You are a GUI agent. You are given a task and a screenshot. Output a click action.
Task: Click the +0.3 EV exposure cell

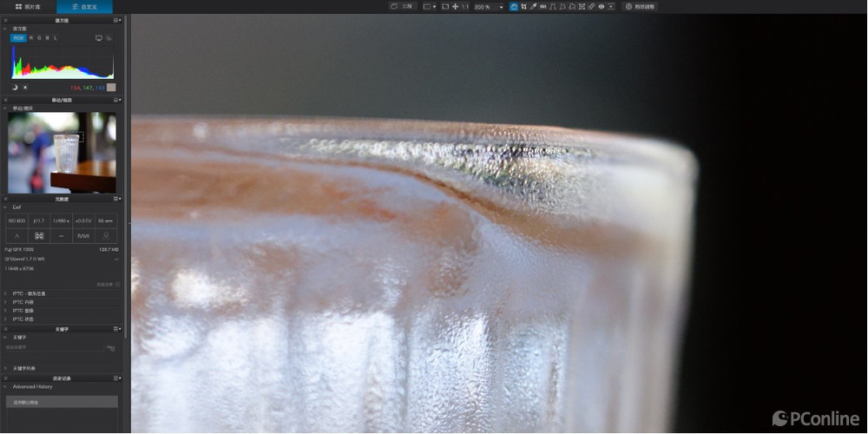tap(83, 220)
